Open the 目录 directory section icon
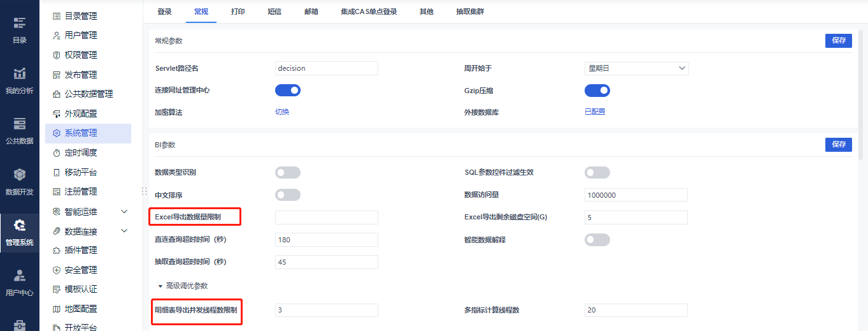 tap(20, 23)
